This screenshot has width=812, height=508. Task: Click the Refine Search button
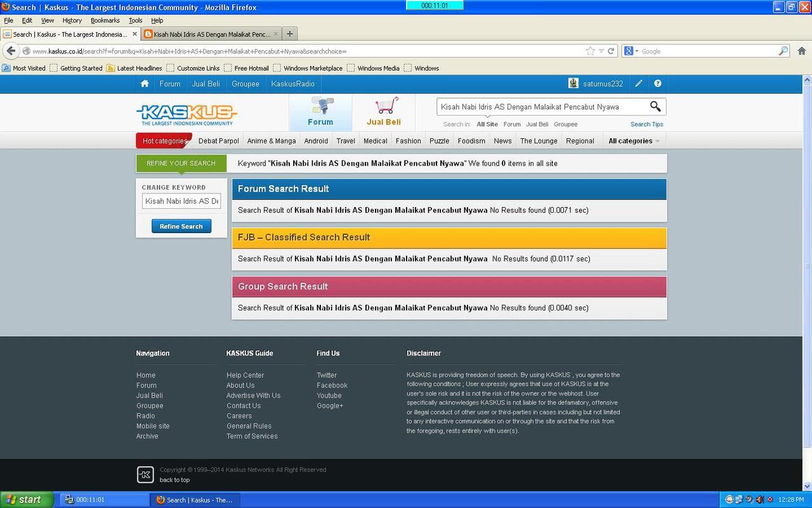(181, 226)
